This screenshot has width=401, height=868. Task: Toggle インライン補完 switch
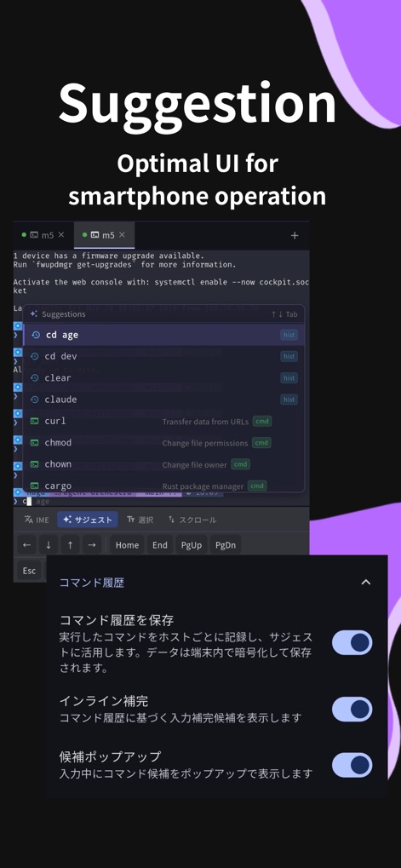(352, 709)
